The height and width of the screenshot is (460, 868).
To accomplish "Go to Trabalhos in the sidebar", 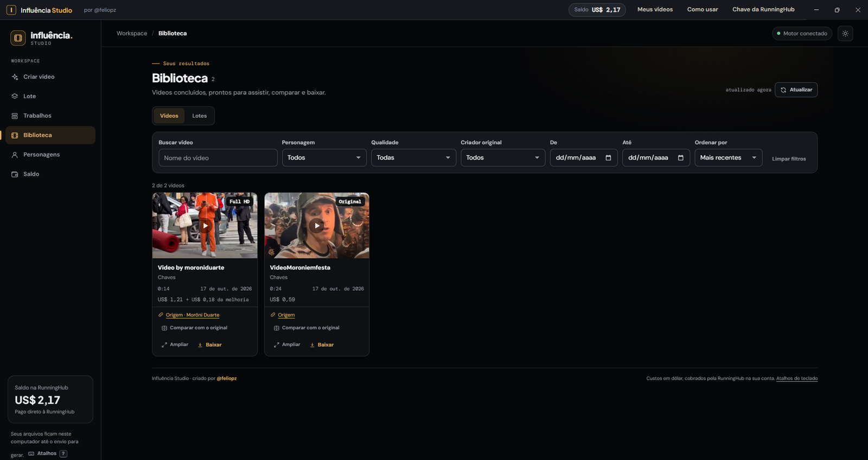I will coord(50,116).
